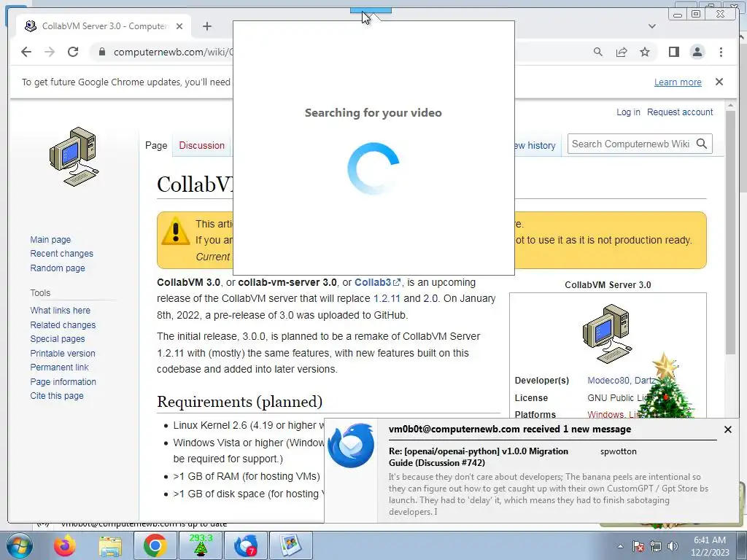
Task: Open Main page in sidebar
Action: (50, 239)
